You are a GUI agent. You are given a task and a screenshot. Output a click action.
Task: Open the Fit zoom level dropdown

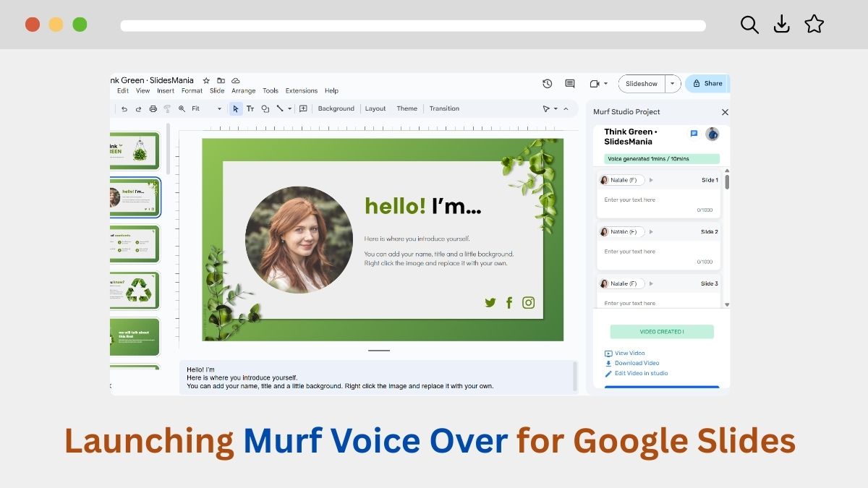[x=207, y=109]
